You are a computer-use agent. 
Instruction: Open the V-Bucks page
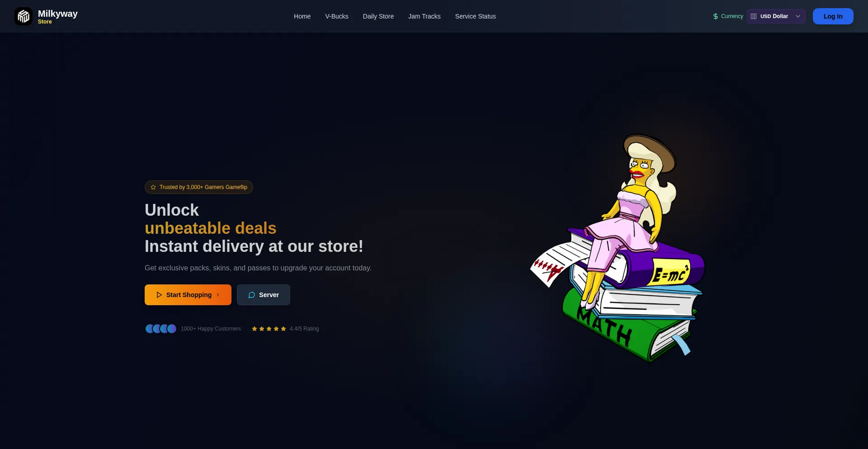[337, 16]
